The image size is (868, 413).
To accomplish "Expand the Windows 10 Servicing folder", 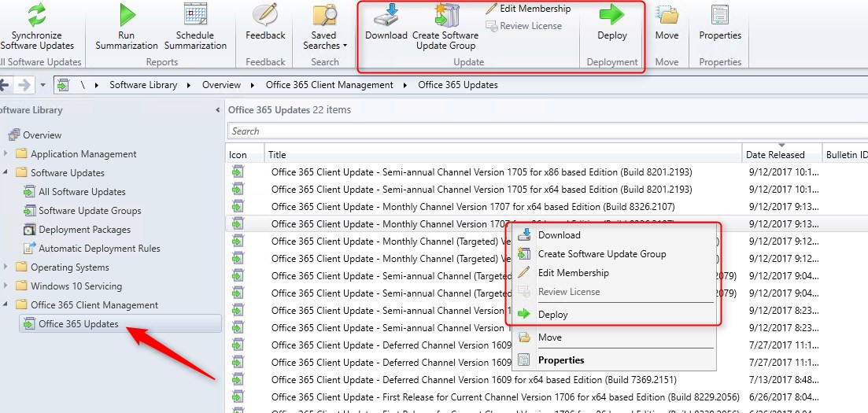I will tap(6, 286).
